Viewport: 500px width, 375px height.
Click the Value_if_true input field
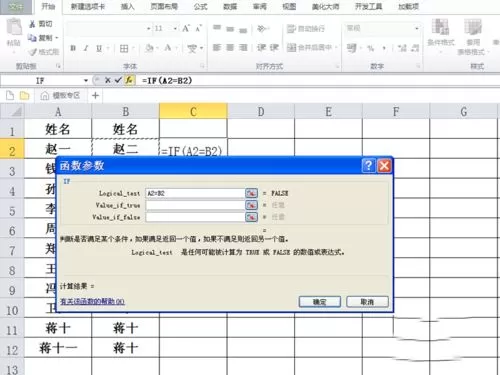point(195,205)
